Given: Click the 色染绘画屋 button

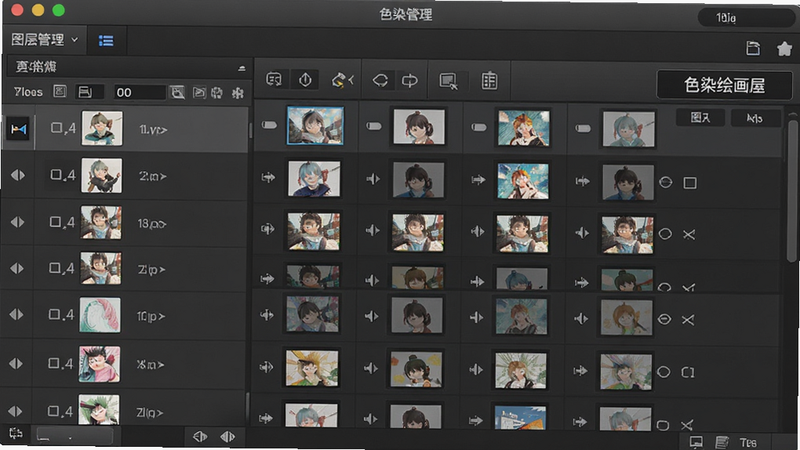Looking at the screenshot, I should 724,85.
